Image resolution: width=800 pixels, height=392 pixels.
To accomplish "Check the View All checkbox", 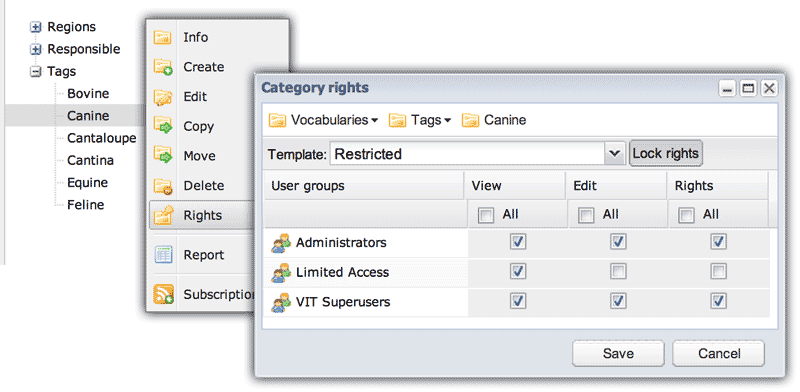I will 486,215.
